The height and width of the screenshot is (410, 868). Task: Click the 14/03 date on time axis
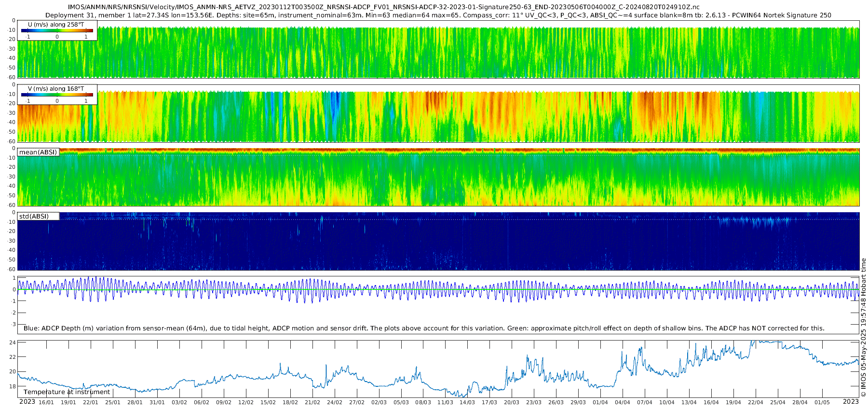click(467, 403)
